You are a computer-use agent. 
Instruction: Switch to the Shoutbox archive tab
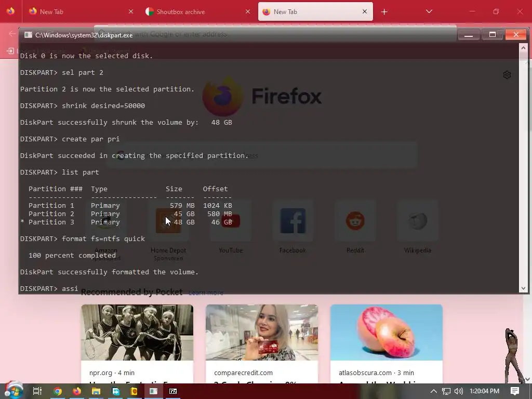(197, 11)
